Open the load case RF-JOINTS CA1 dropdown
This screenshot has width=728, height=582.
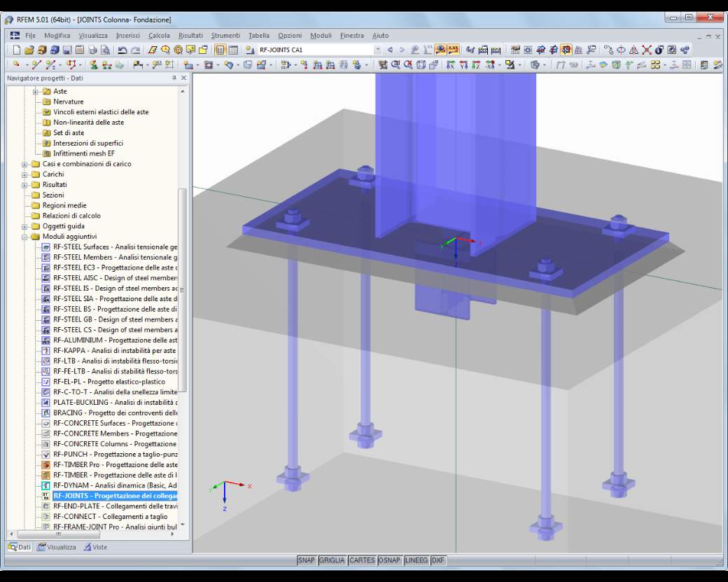[x=378, y=50]
